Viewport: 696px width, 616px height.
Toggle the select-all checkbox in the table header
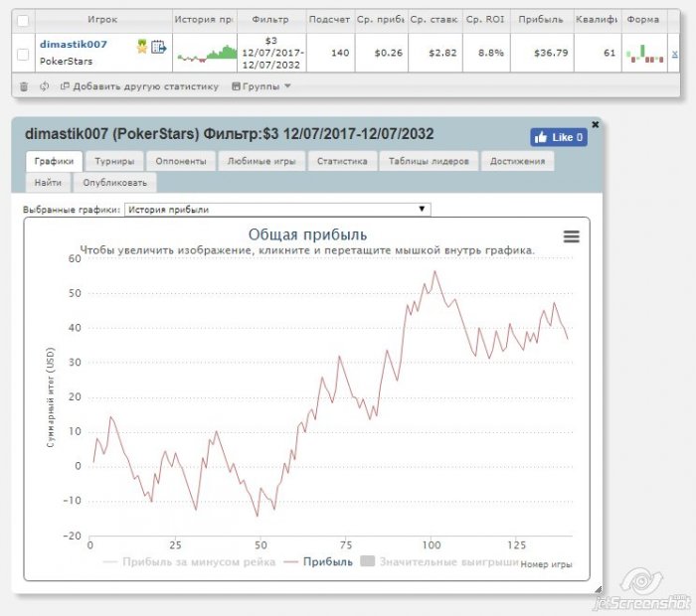[x=23, y=20]
